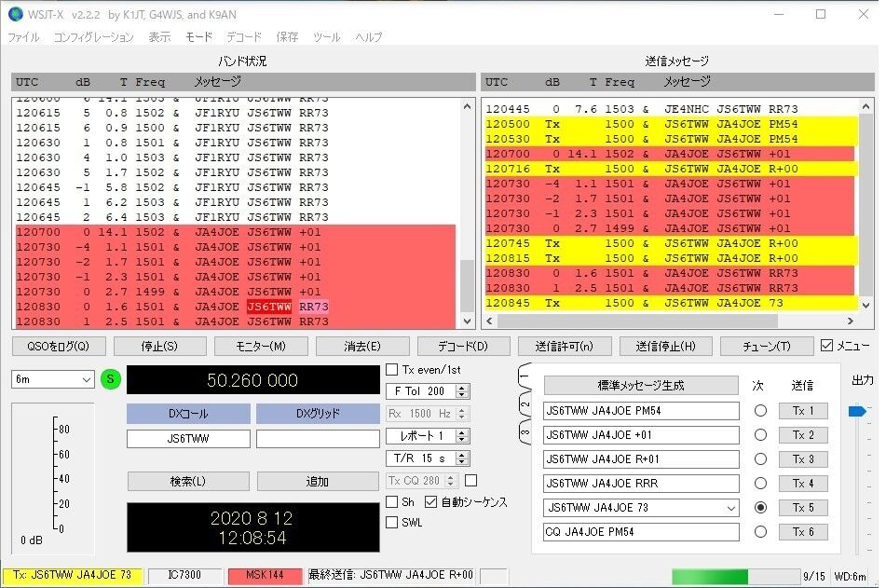Click the 停止(S) button
The image size is (886, 588).
[159, 346]
